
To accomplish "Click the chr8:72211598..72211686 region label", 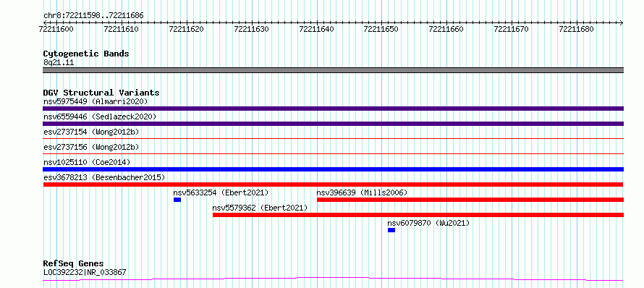I will point(93,15).
